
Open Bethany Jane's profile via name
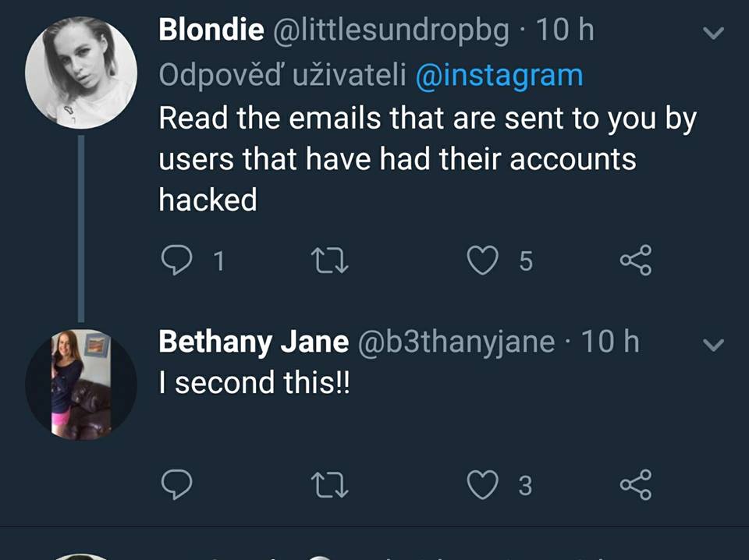[254, 342]
